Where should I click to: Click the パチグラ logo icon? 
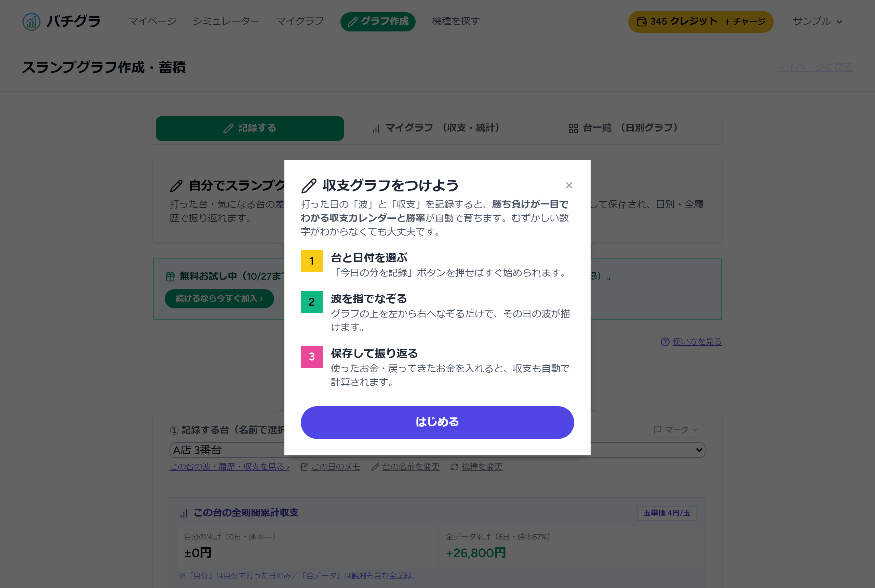[x=31, y=22]
